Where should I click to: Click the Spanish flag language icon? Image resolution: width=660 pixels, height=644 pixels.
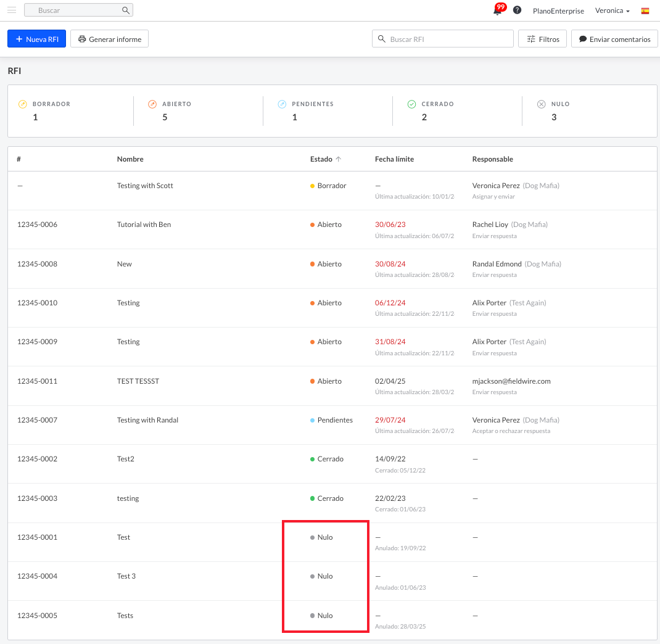click(645, 10)
